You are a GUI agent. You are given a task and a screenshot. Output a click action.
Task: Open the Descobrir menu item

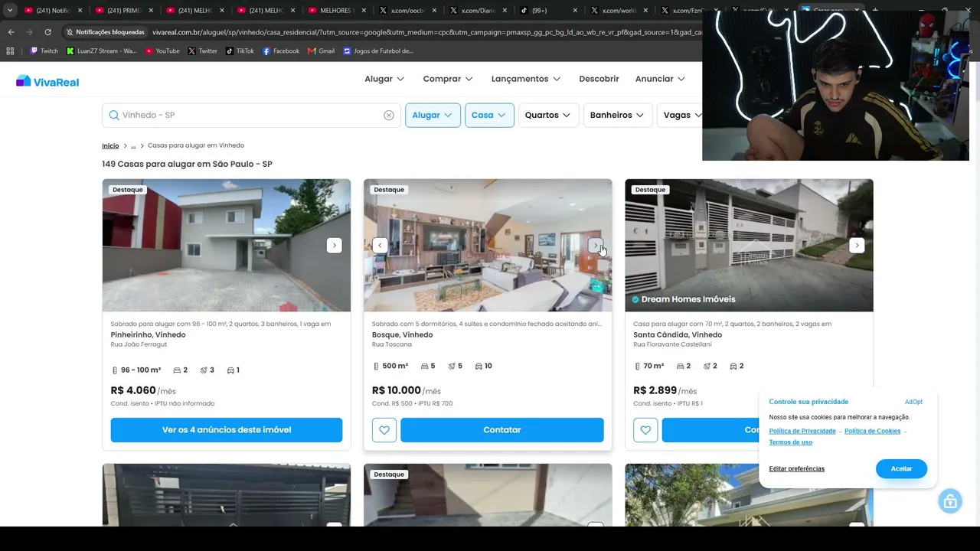coord(599,79)
